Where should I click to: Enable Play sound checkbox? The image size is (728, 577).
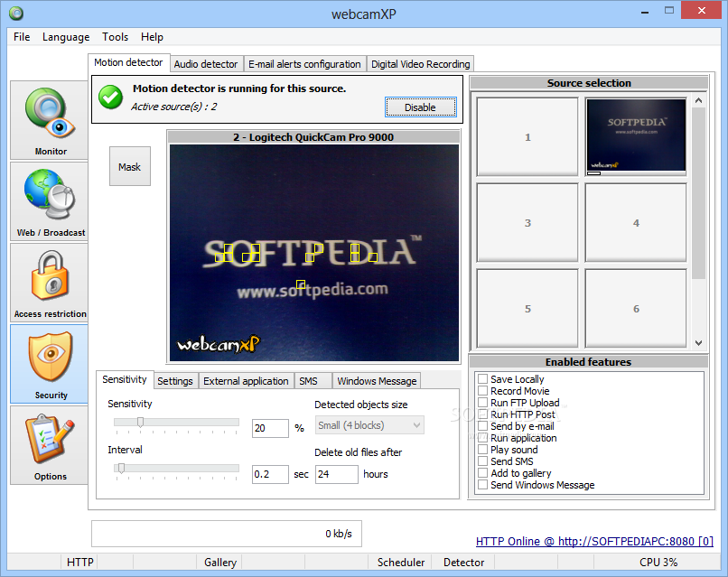coord(483,450)
